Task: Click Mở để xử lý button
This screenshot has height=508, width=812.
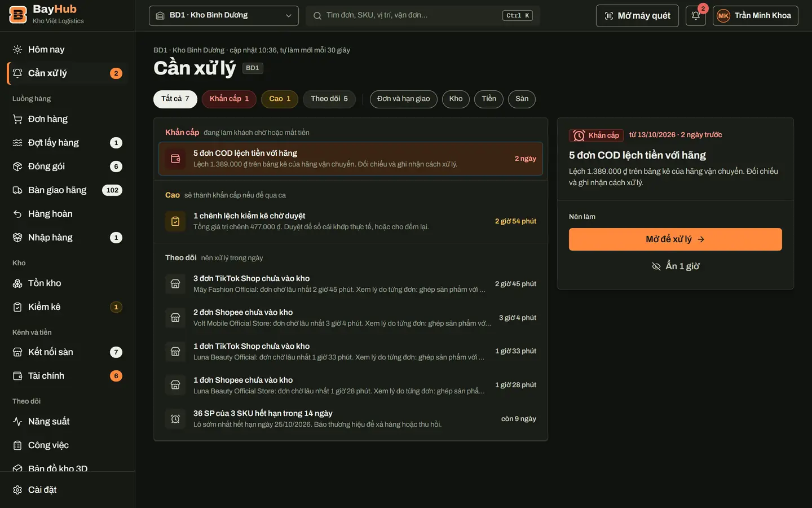Action: pos(676,239)
